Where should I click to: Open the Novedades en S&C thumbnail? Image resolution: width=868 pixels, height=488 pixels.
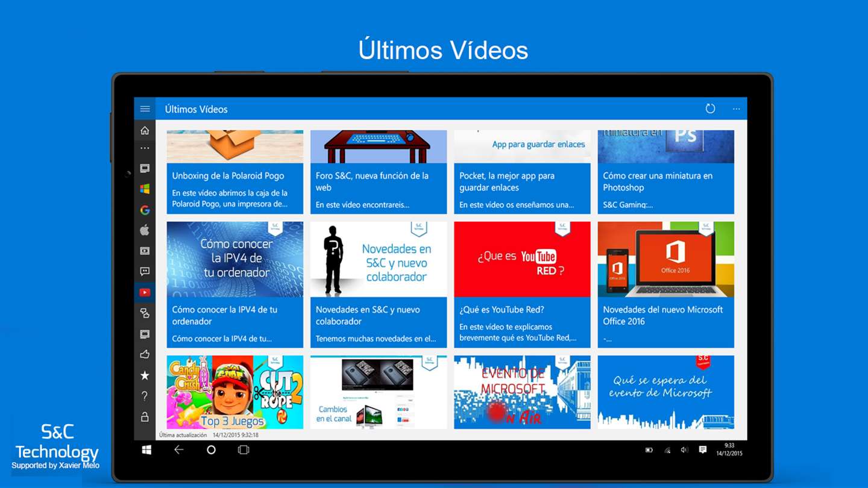pyautogui.click(x=379, y=259)
